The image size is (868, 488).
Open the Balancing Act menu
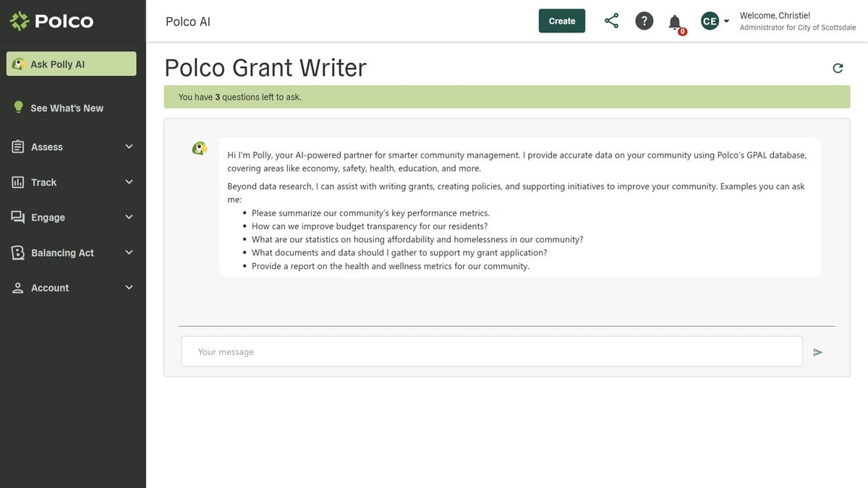(x=72, y=252)
